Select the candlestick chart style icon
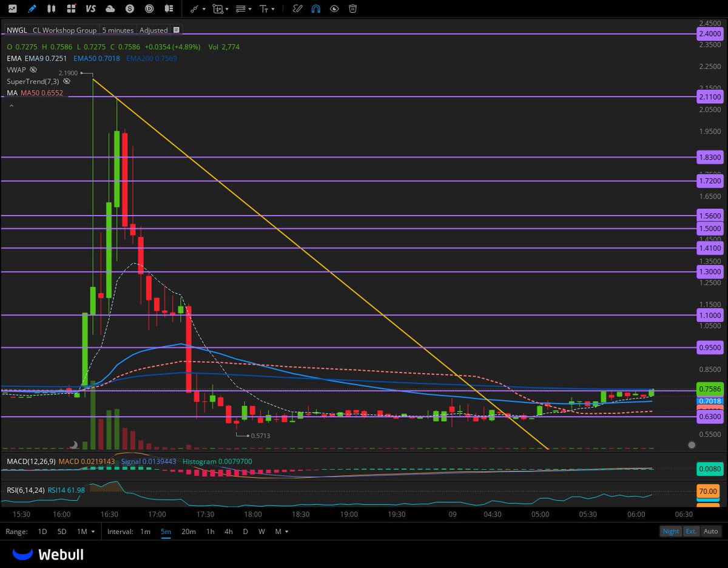The height and width of the screenshot is (568, 728). tap(52, 8)
